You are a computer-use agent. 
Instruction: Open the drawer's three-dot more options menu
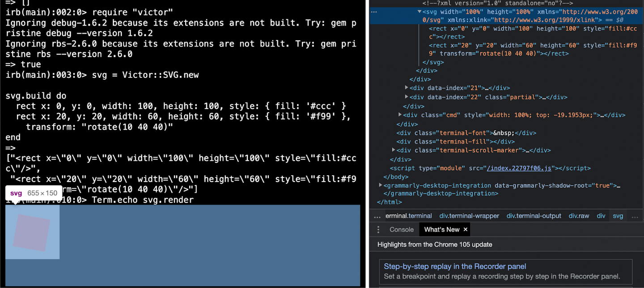pos(378,229)
